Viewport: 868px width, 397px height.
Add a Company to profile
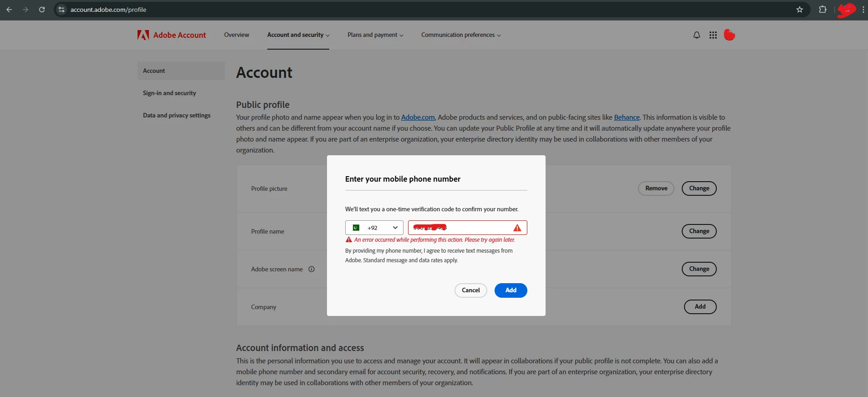point(700,307)
